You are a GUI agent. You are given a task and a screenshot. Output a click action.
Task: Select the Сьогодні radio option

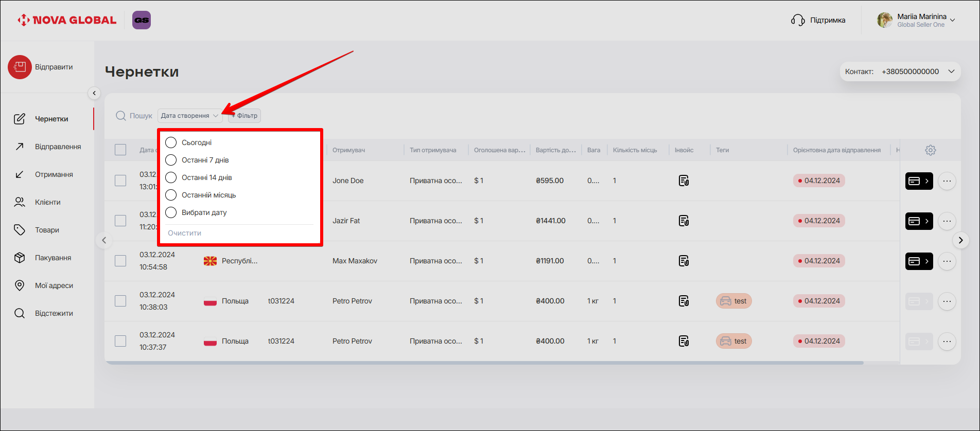[x=171, y=142]
